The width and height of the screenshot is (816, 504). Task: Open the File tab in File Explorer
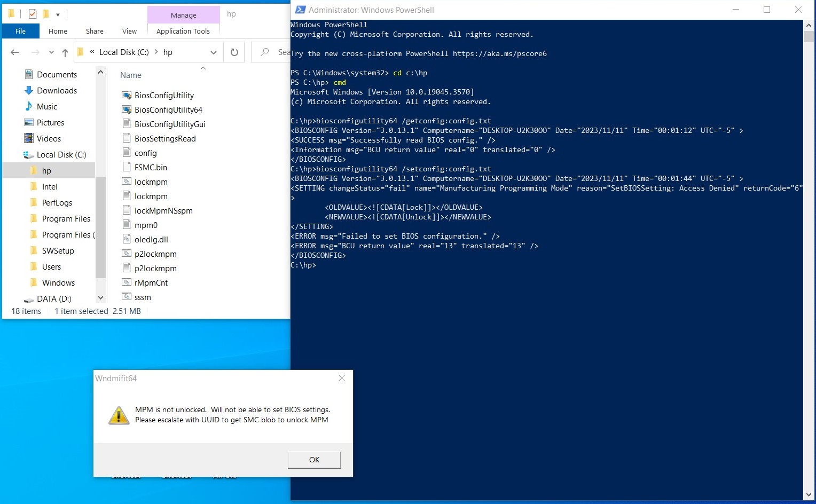coord(20,31)
